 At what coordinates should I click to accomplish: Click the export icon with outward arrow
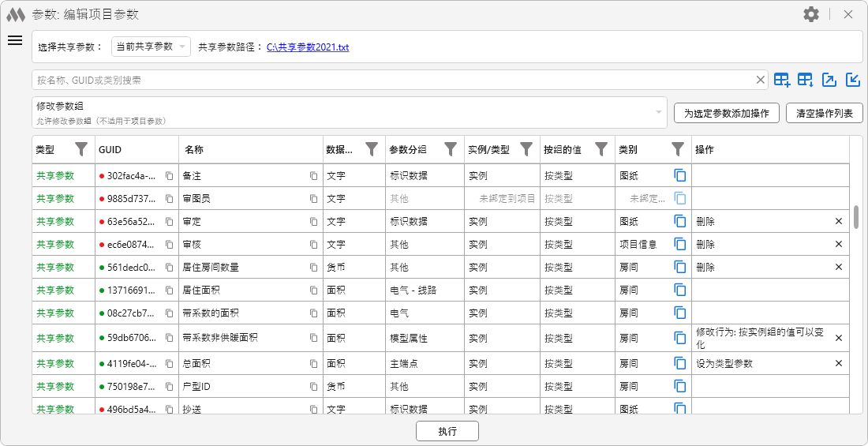click(x=829, y=80)
